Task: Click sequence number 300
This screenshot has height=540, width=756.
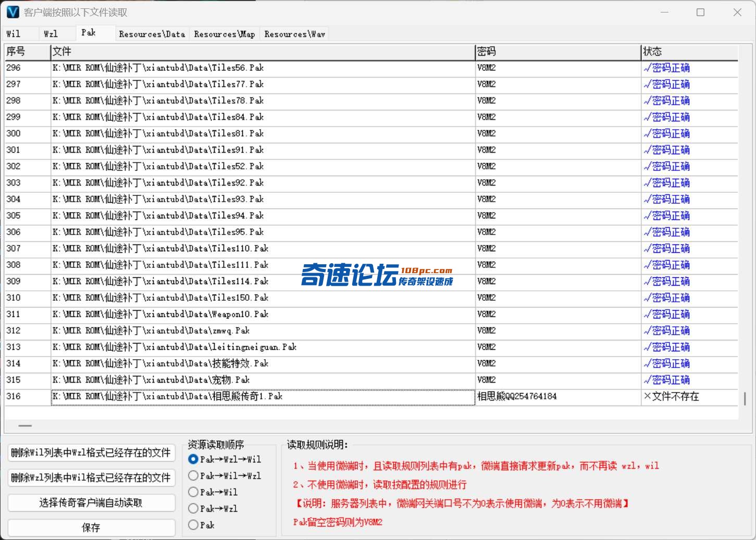Action: click(14, 133)
